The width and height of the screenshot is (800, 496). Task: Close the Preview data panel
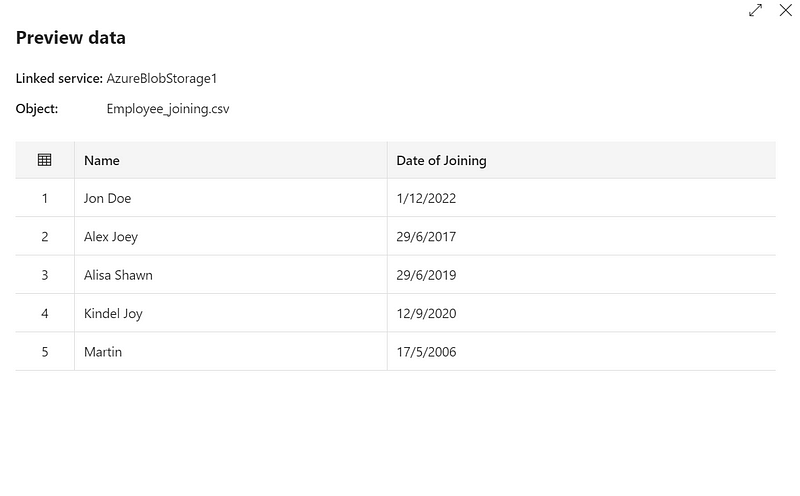click(786, 10)
